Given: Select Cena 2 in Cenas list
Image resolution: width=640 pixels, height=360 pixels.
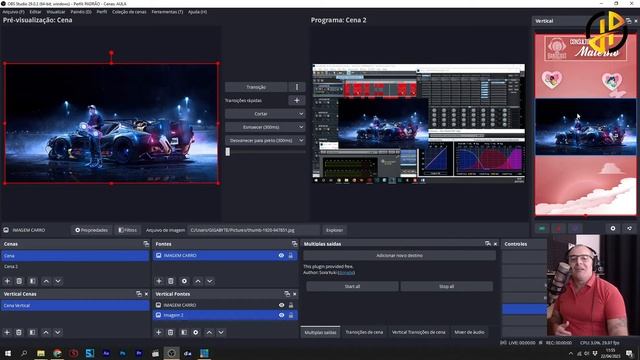Looking at the screenshot, I should (x=75, y=267).
